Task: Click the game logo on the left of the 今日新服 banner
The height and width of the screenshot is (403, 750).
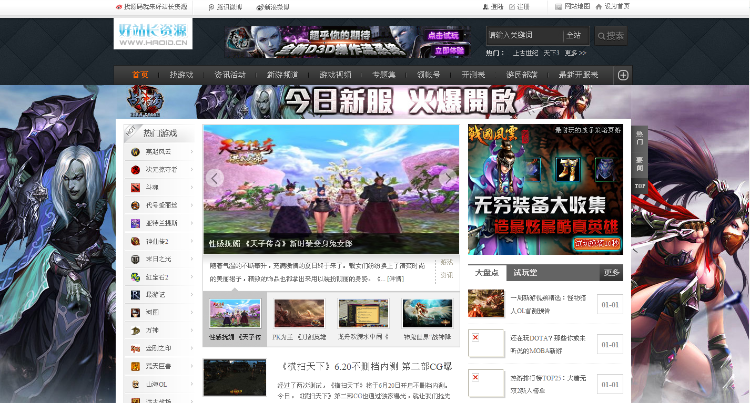Action: pos(144,101)
